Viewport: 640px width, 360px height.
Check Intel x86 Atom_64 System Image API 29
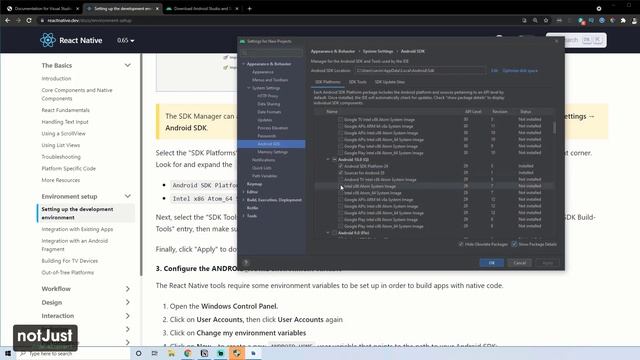point(341,193)
